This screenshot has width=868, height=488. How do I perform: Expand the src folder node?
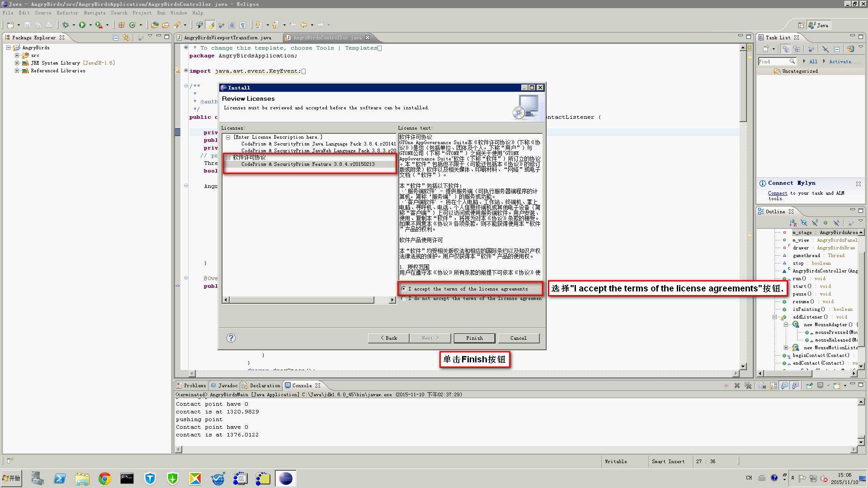(x=17, y=56)
